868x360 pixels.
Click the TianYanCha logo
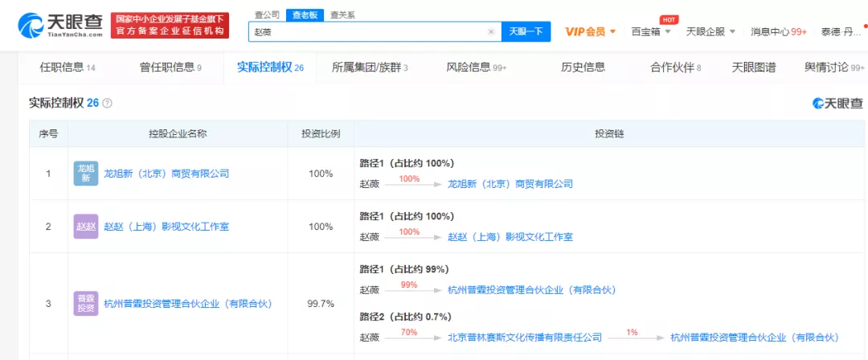(61, 25)
